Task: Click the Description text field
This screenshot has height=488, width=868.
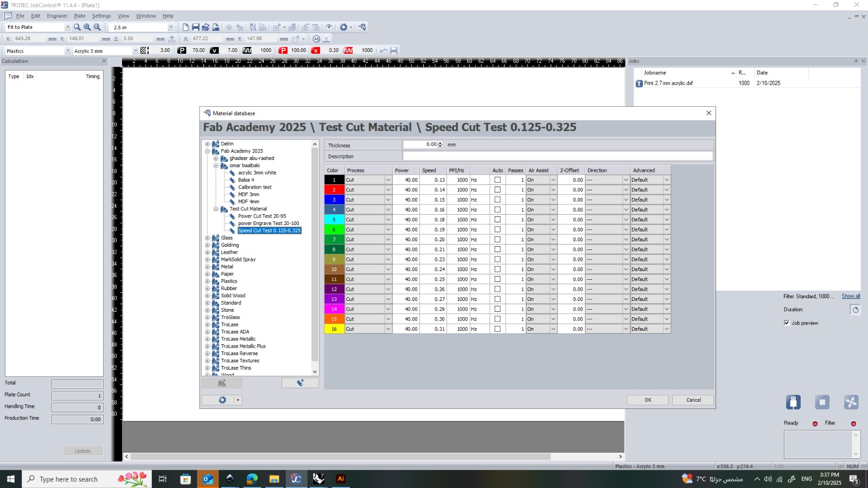Action: click(x=558, y=156)
